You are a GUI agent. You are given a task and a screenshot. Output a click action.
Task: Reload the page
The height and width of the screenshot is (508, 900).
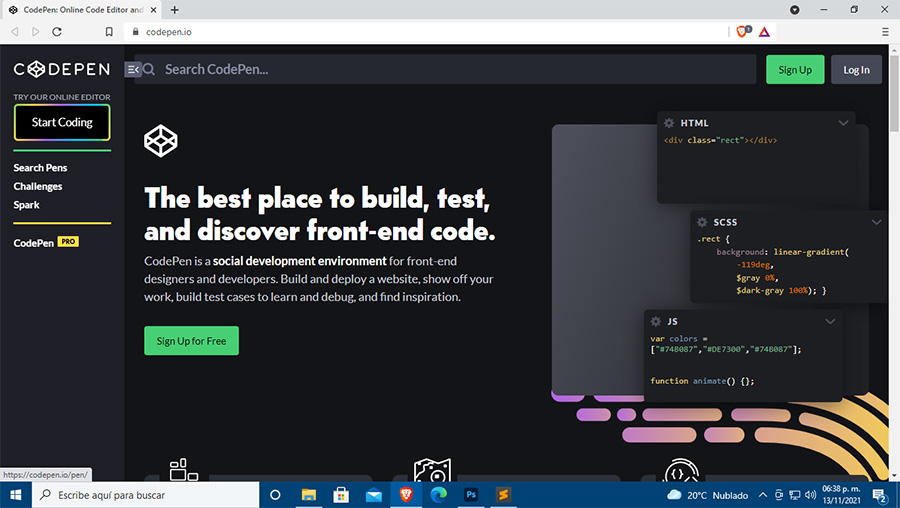(x=57, y=32)
